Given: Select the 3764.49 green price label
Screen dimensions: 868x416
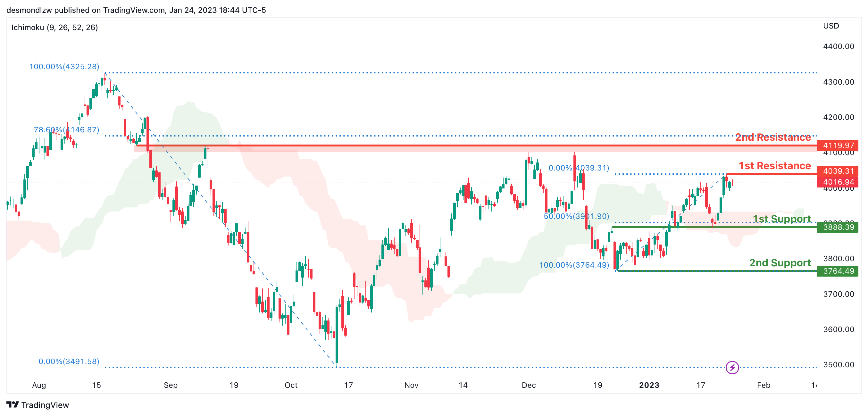Looking at the screenshot, I should (x=838, y=271).
